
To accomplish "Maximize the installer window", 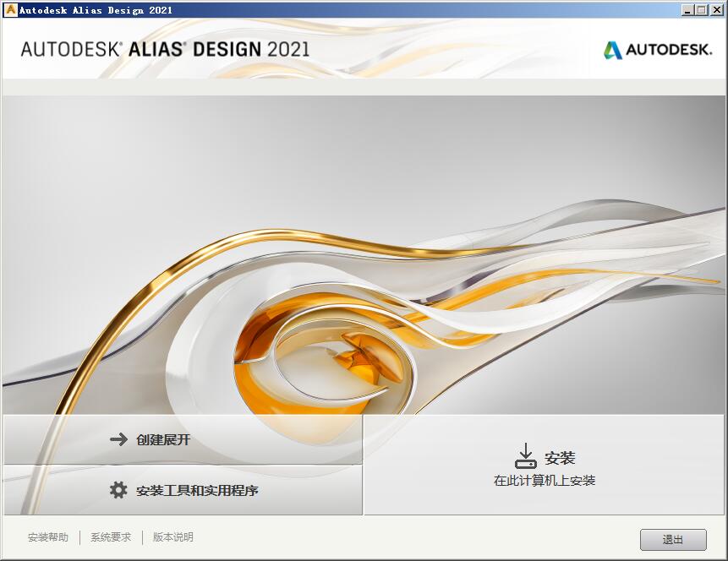I will [x=702, y=10].
